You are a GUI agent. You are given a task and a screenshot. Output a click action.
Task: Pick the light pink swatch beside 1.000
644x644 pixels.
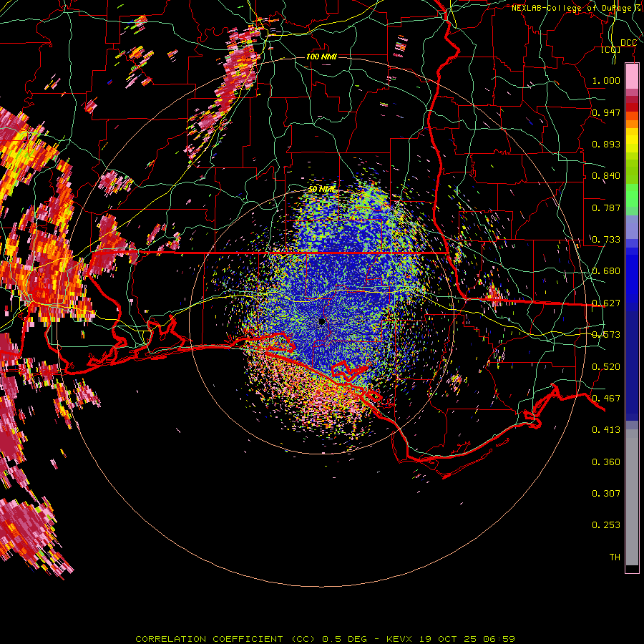point(632,77)
